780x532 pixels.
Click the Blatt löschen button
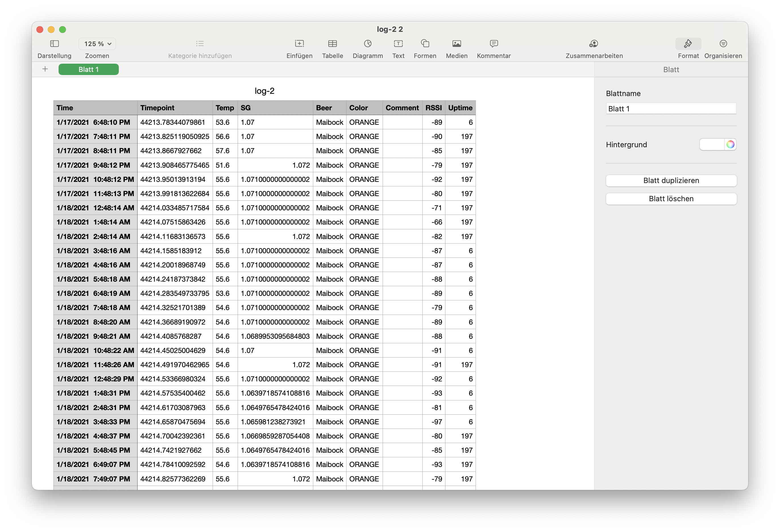671,199
